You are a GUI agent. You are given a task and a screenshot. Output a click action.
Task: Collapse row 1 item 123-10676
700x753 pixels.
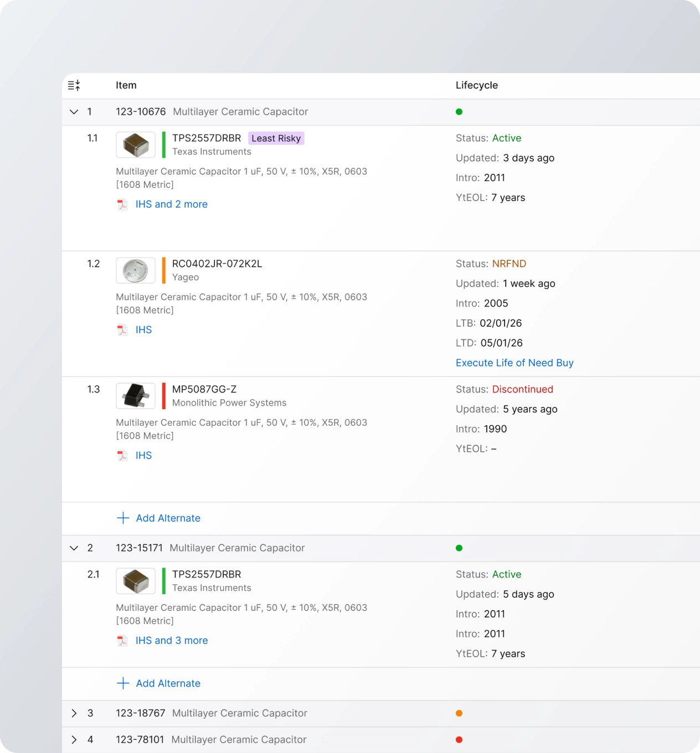click(x=74, y=112)
